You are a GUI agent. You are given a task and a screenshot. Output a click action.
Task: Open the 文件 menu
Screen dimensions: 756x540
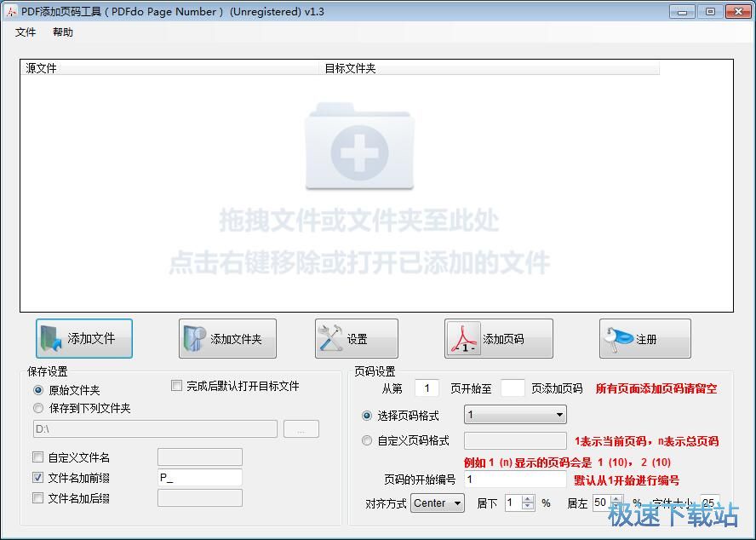[x=26, y=32]
